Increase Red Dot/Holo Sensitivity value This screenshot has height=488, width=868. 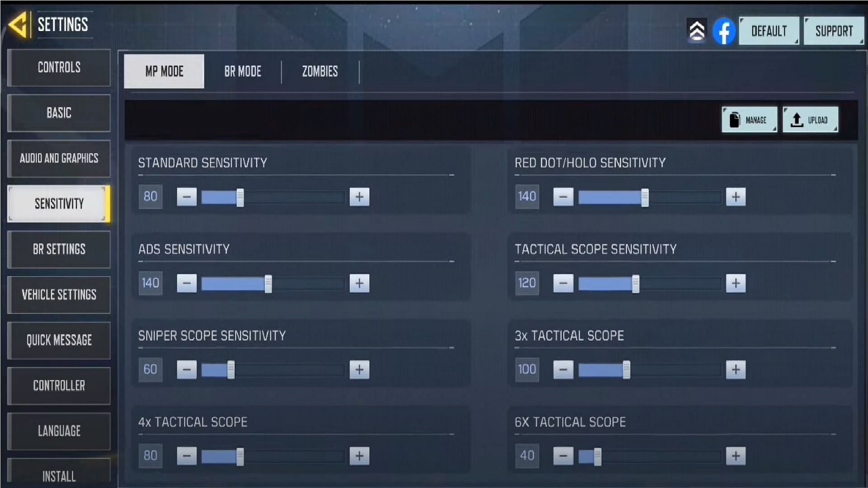tap(736, 196)
